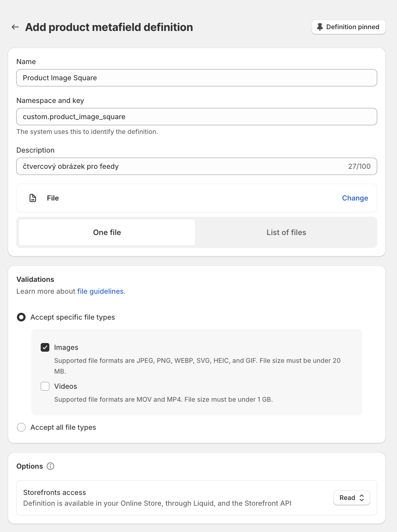This screenshot has height=532, width=397.
Task: Click the File type document icon
Action: [33, 198]
